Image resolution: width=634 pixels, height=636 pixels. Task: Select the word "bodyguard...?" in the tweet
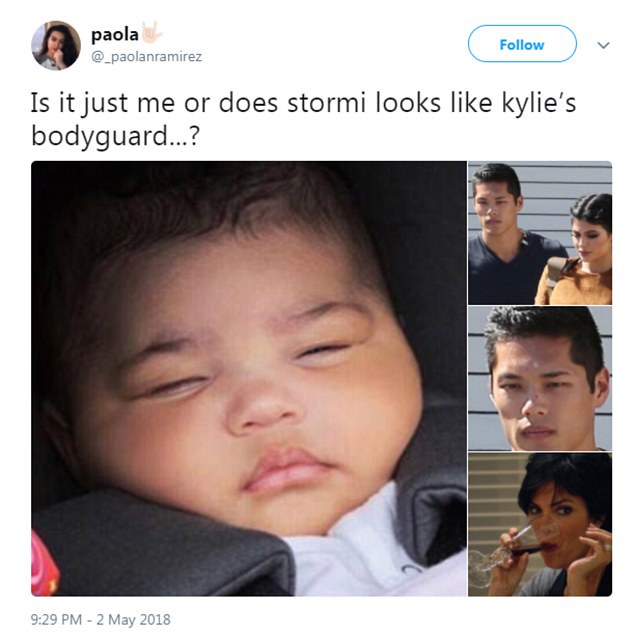(x=116, y=137)
